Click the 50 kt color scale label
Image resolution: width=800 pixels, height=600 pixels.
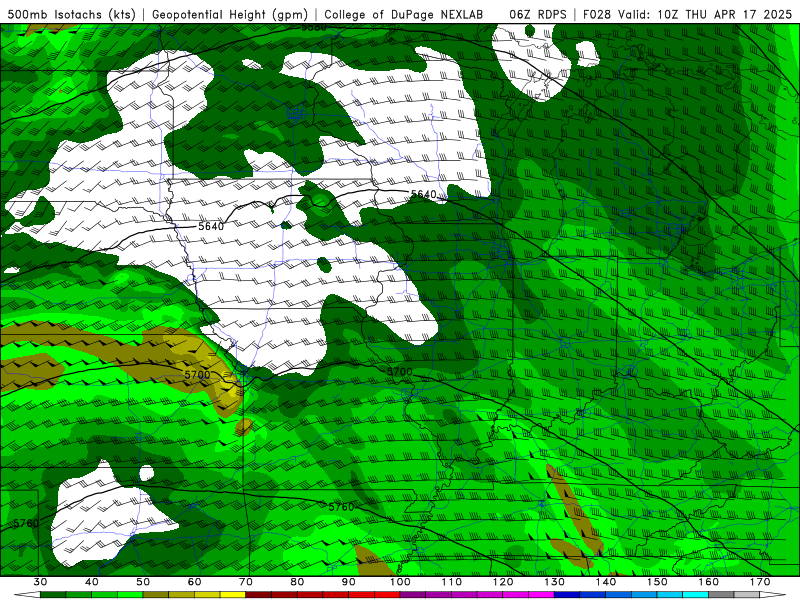pos(143,582)
